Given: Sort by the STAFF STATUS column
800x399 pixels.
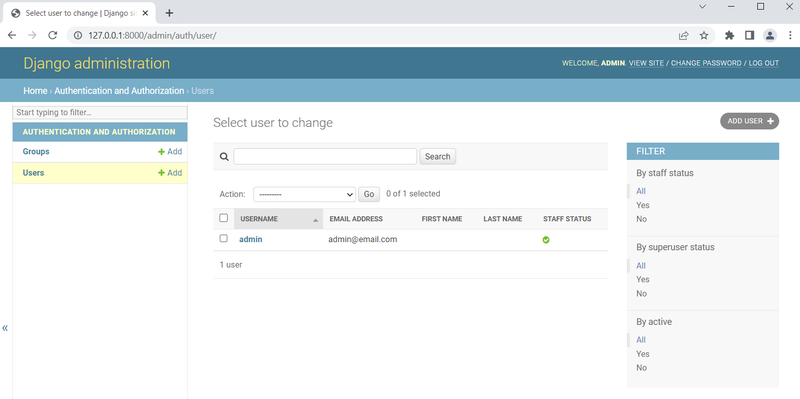Looking at the screenshot, I should pos(567,219).
